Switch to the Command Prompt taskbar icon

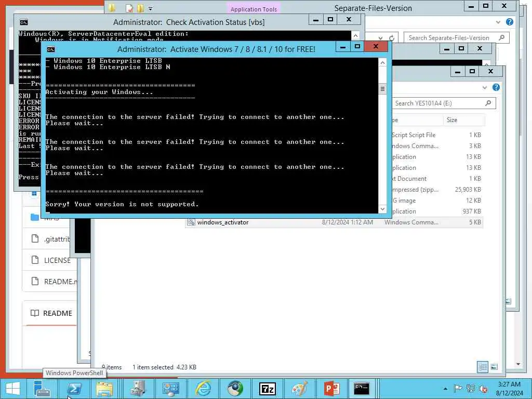coord(362,389)
